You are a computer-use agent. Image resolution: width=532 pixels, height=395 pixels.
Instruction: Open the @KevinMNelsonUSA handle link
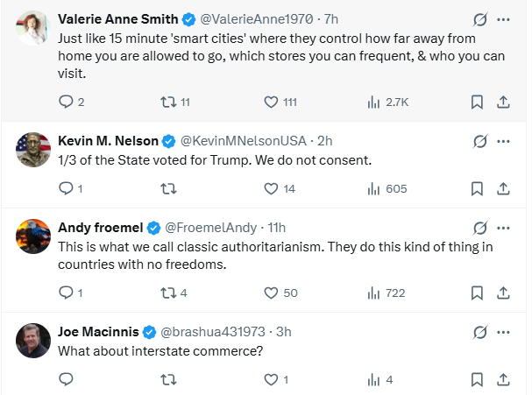(x=244, y=141)
